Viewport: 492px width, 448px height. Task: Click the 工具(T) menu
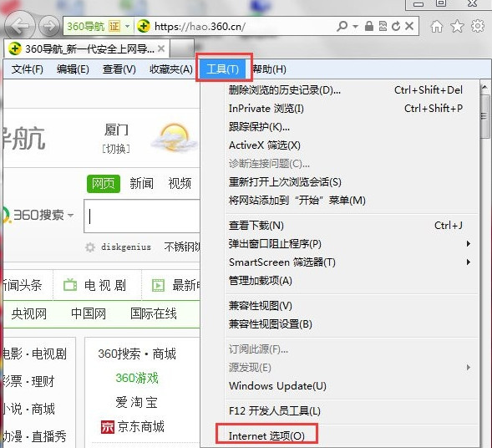[223, 69]
